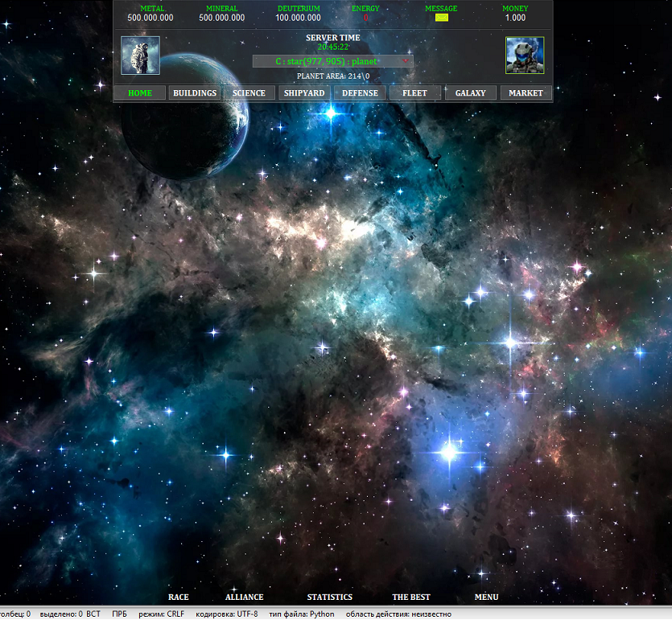The image size is (672, 620).
Task: Go to the HOME tab
Action: click(139, 93)
